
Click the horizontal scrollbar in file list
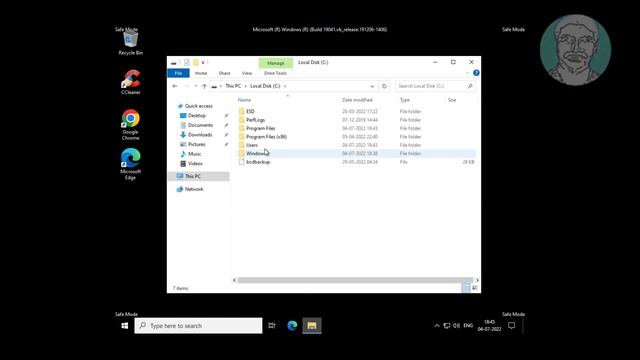355,280
